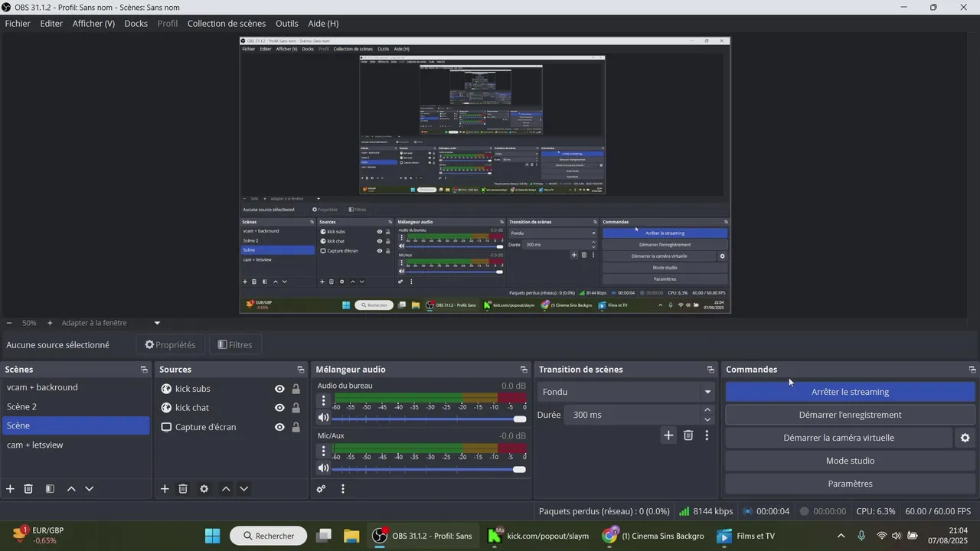The width and height of the screenshot is (980, 551).
Task: Open Collection de scènes menu
Action: 227,24
